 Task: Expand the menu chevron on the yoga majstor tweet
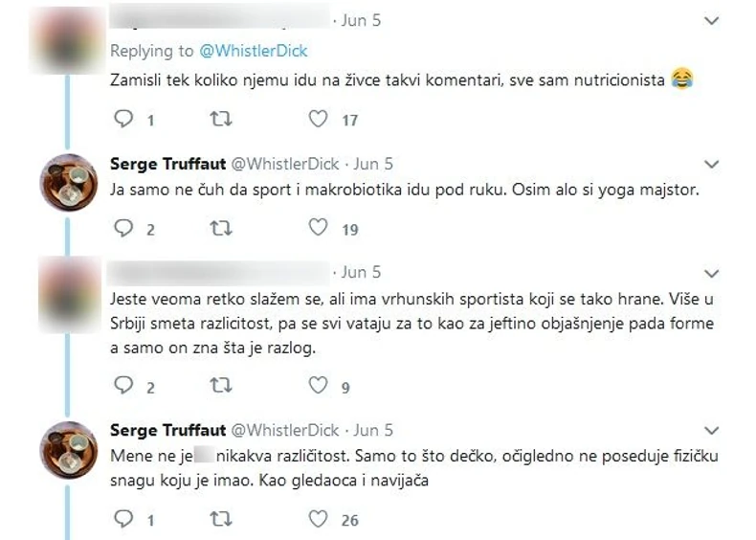[711, 164]
